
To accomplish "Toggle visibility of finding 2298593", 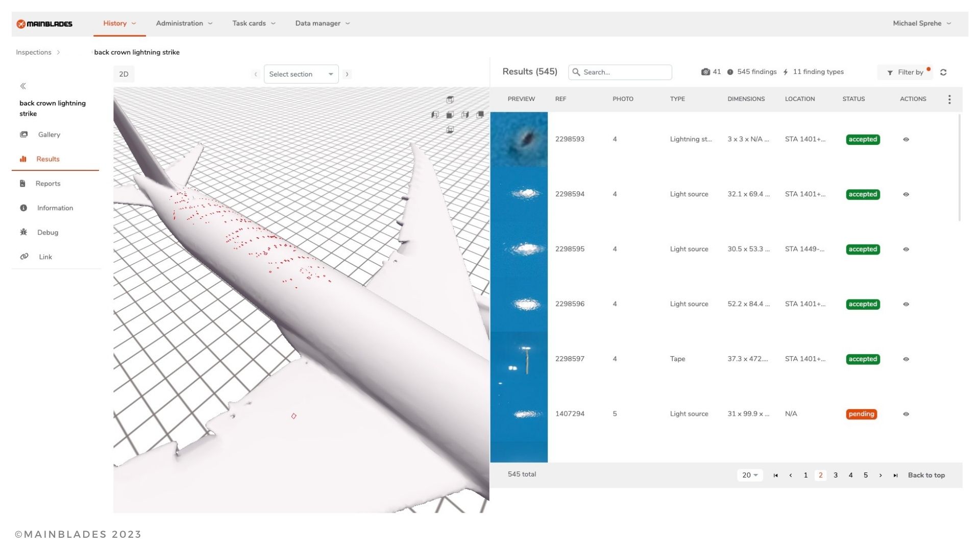I will point(906,139).
